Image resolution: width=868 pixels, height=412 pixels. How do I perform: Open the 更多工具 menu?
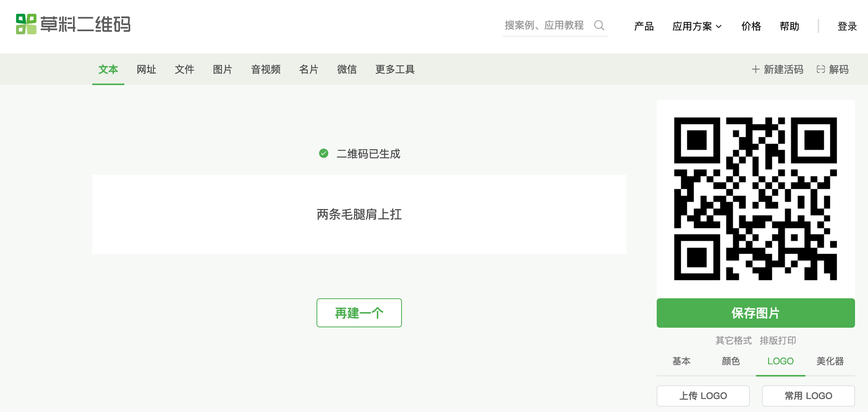click(395, 69)
